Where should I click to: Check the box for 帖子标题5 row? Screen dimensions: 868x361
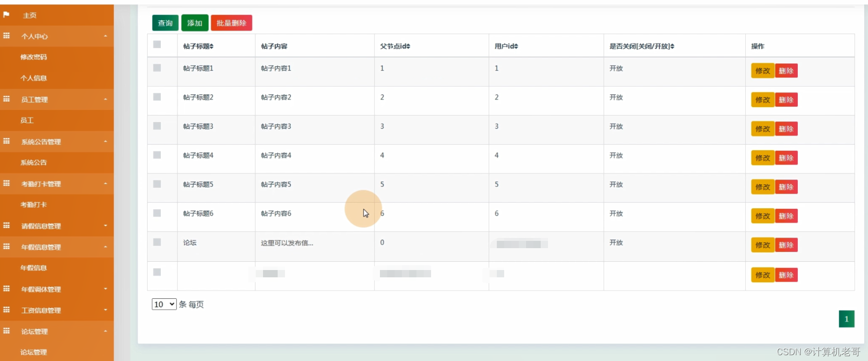coord(157,184)
